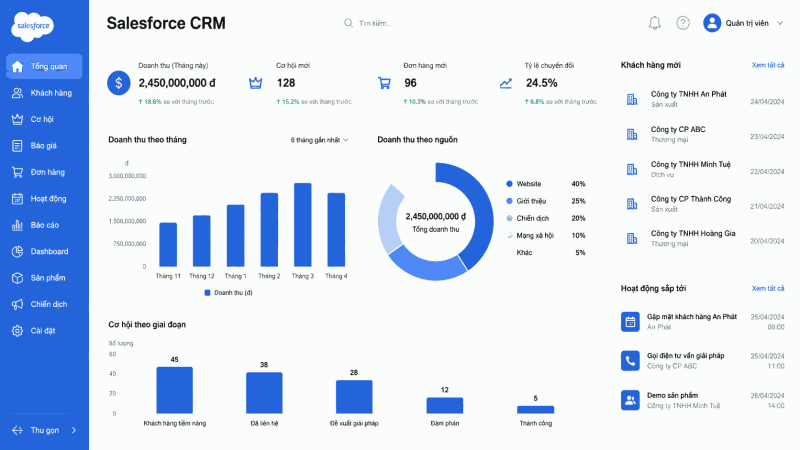Image resolution: width=800 pixels, height=450 pixels.
Task: Click the Khách hàng people icon
Action: tap(17, 93)
